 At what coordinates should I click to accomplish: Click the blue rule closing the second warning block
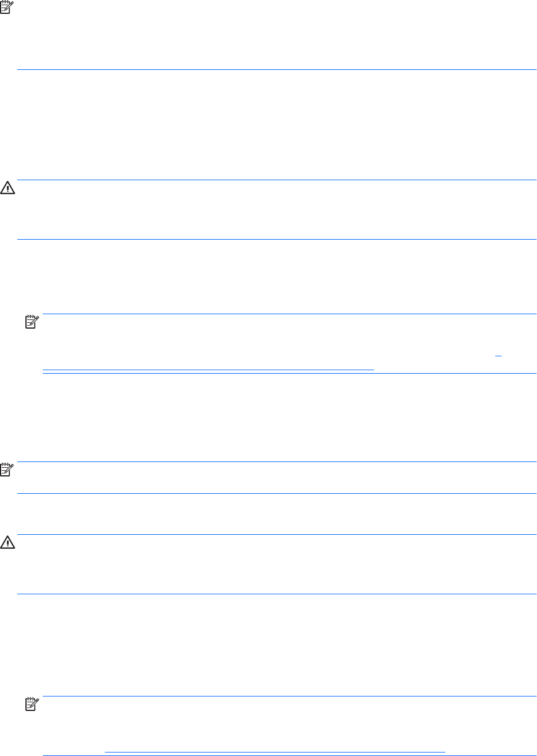pyautogui.click(x=277, y=594)
